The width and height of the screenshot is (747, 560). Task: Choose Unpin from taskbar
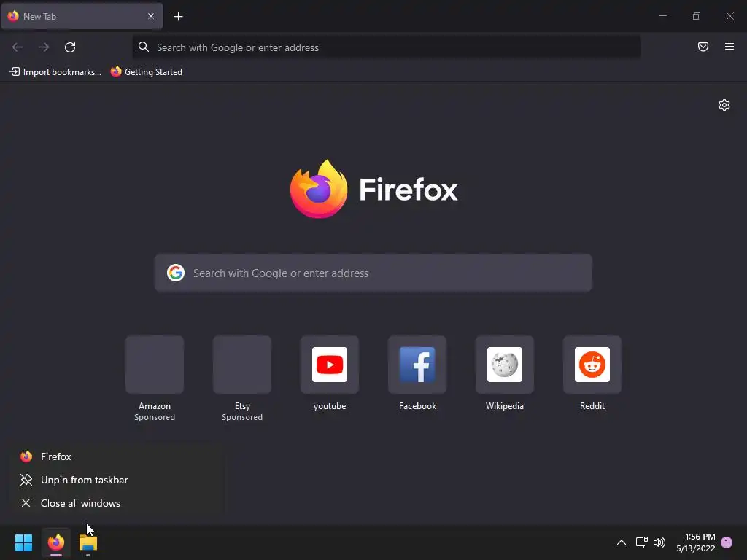click(117, 480)
